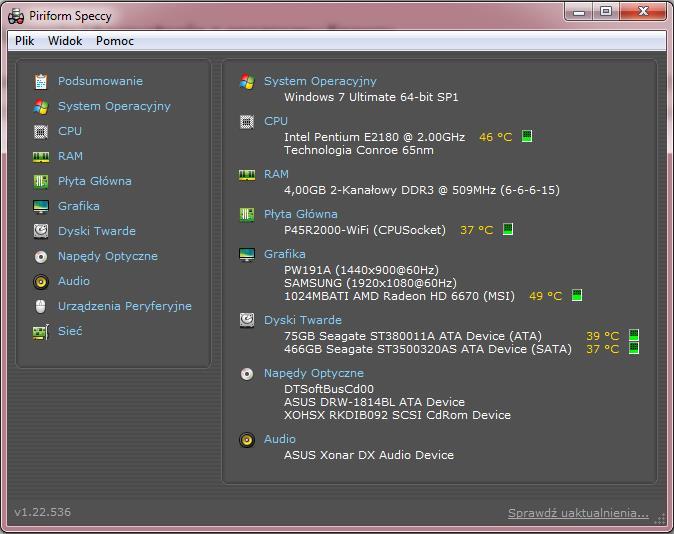Click optical disc icon in summary panel
The height and width of the screenshot is (534, 674).
click(x=247, y=374)
